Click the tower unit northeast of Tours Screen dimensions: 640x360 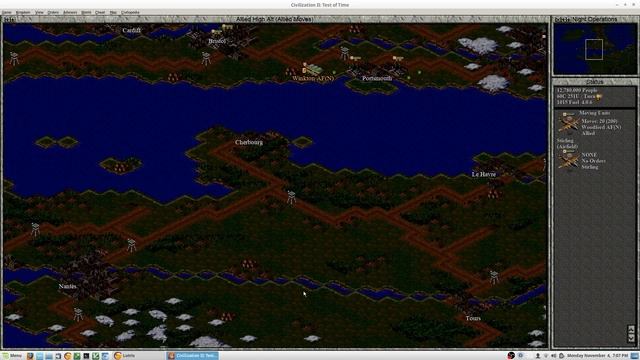(494, 277)
